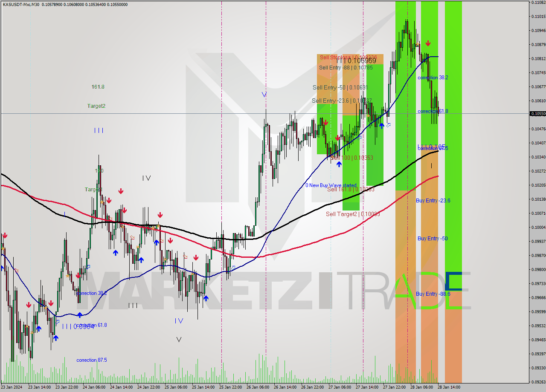
Task: Select the 0.09937 price axis label
Action: tap(538, 242)
